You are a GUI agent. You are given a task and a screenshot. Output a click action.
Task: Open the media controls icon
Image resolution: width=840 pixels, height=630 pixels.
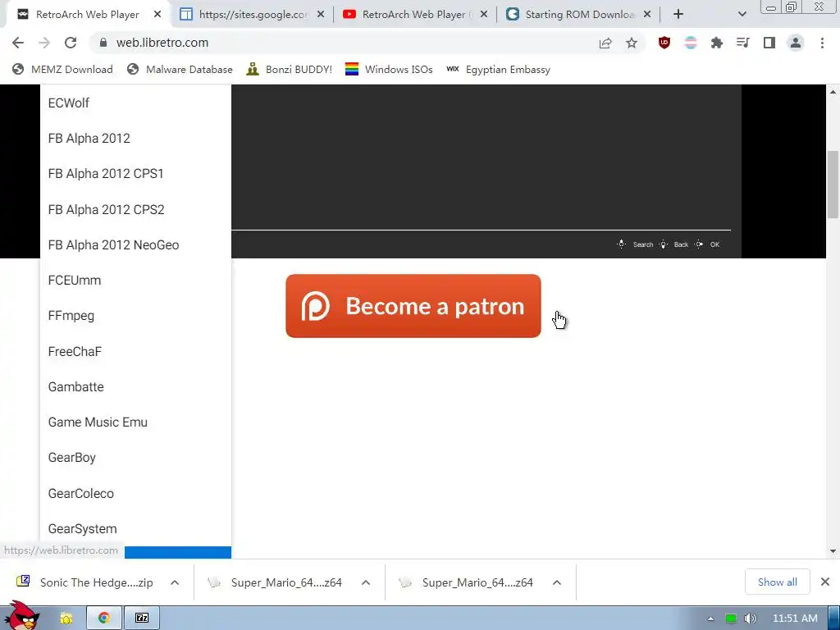point(743,43)
